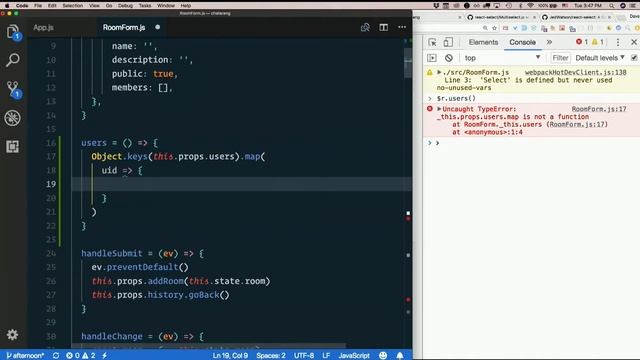The image size is (640, 360).
Task: Split the editor with the split icon
Action: 384,27
